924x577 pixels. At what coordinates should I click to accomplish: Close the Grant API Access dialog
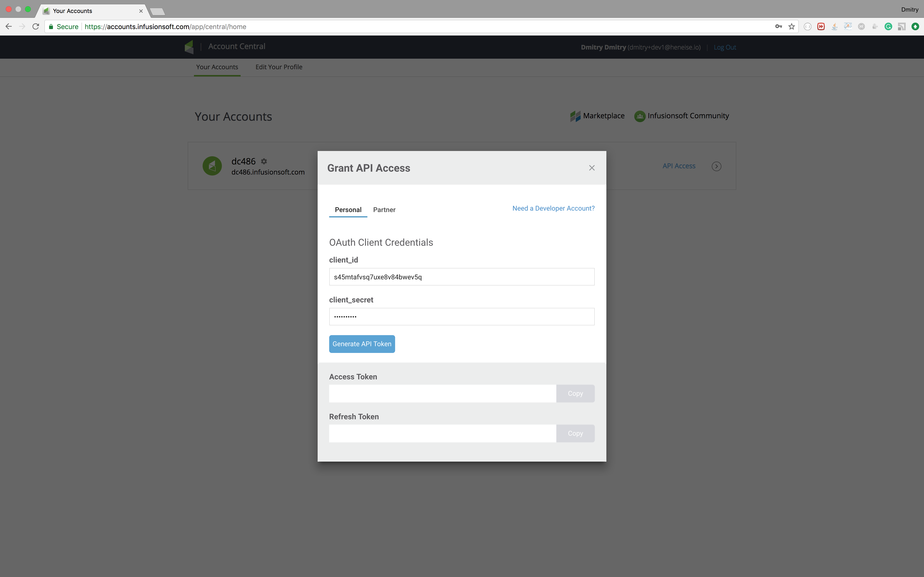coord(591,168)
